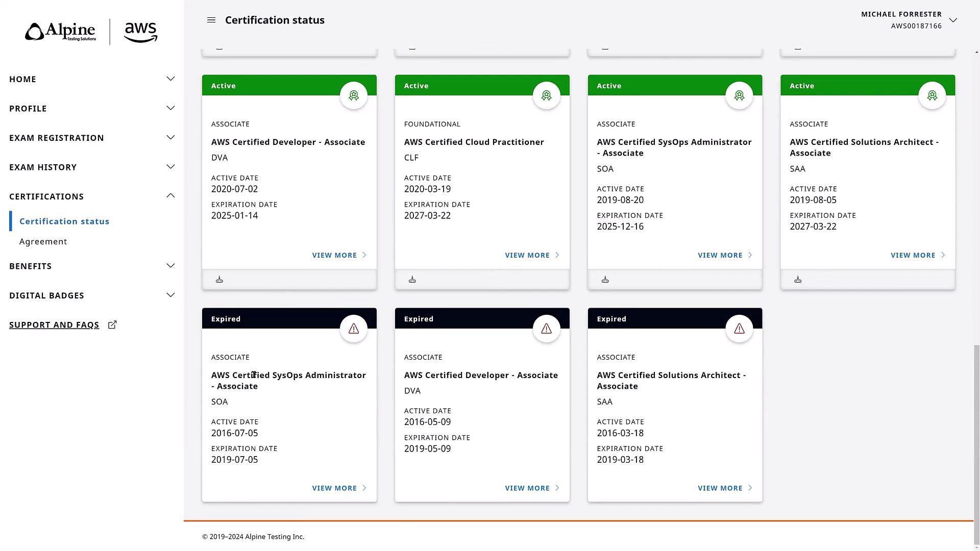The image size is (980, 551).
Task: Click the green badge icon on Cloud Practitioner card
Action: pos(547,95)
